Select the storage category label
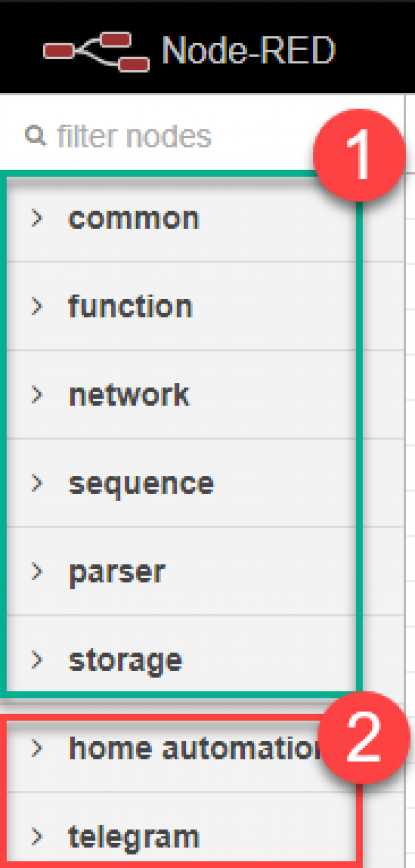The image size is (415, 868). 125,661
